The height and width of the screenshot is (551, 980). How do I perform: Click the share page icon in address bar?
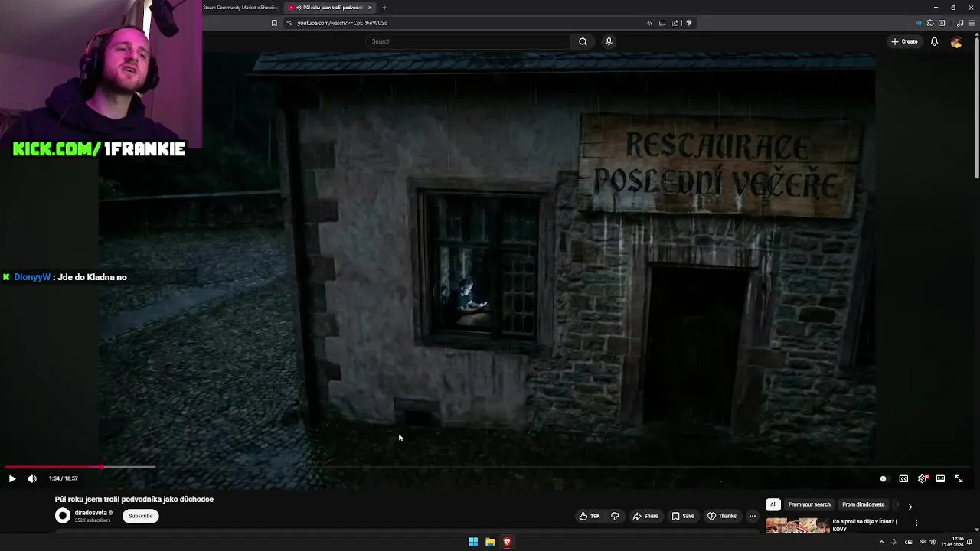click(x=675, y=23)
